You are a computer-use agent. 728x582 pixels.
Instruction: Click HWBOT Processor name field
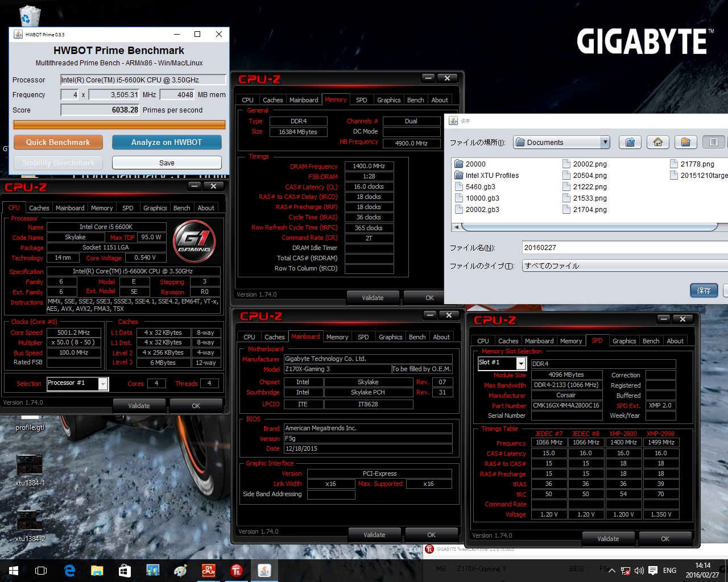pos(143,80)
